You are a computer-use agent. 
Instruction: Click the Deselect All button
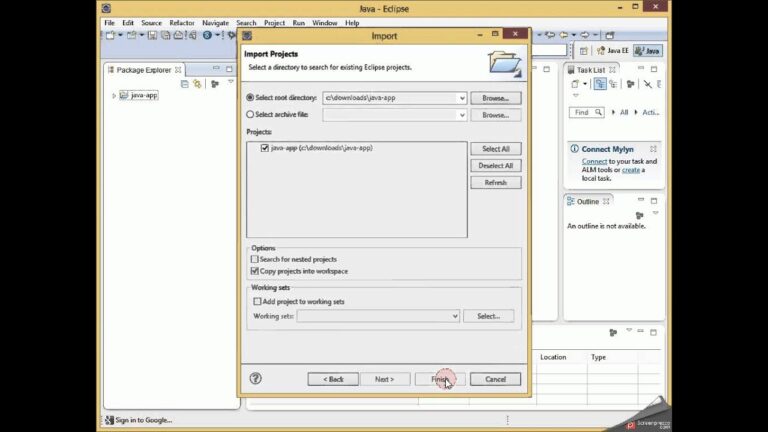496,166
